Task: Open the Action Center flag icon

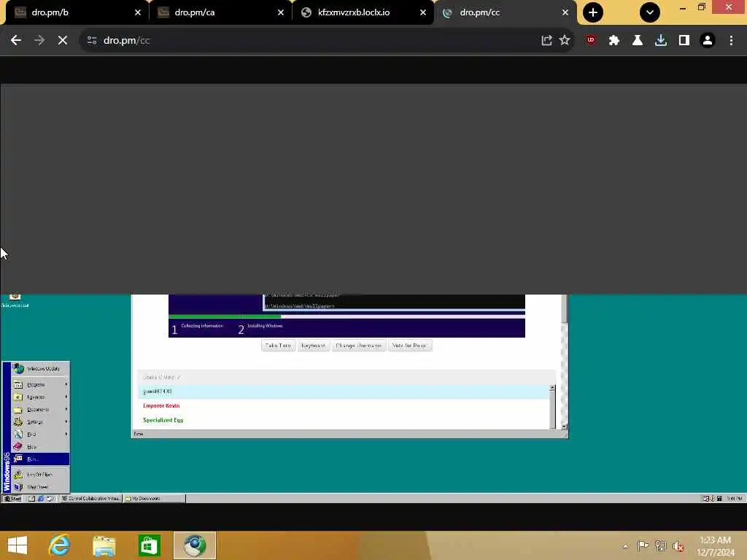Action: click(x=643, y=545)
